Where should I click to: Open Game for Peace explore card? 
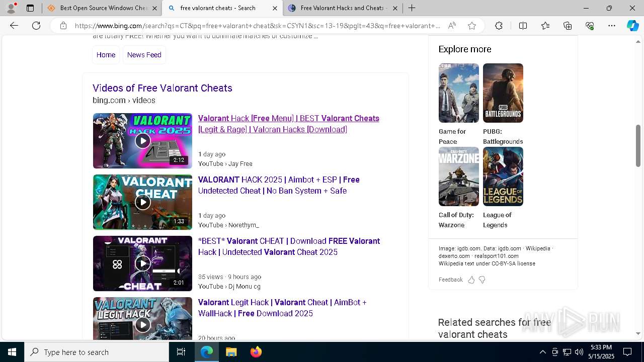point(459,104)
